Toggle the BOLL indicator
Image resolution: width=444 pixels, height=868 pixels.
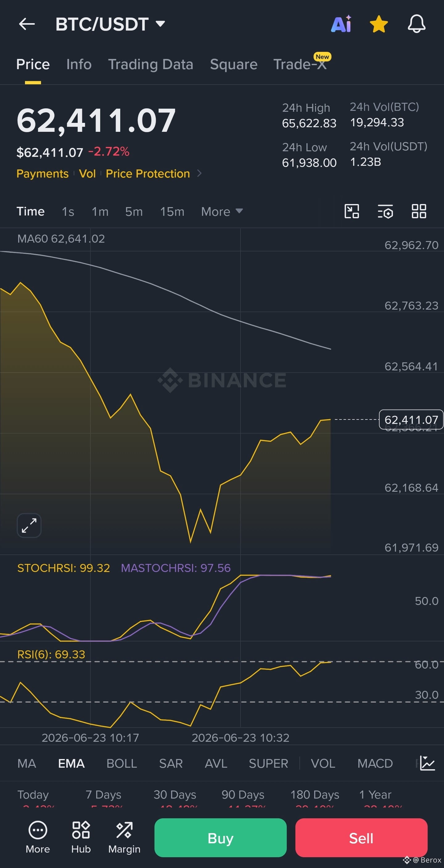121,763
